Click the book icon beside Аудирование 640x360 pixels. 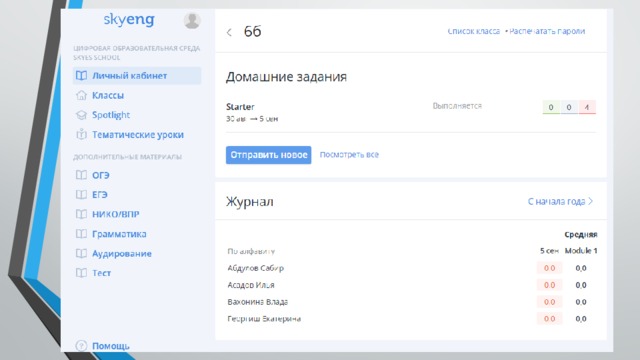point(81,253)
